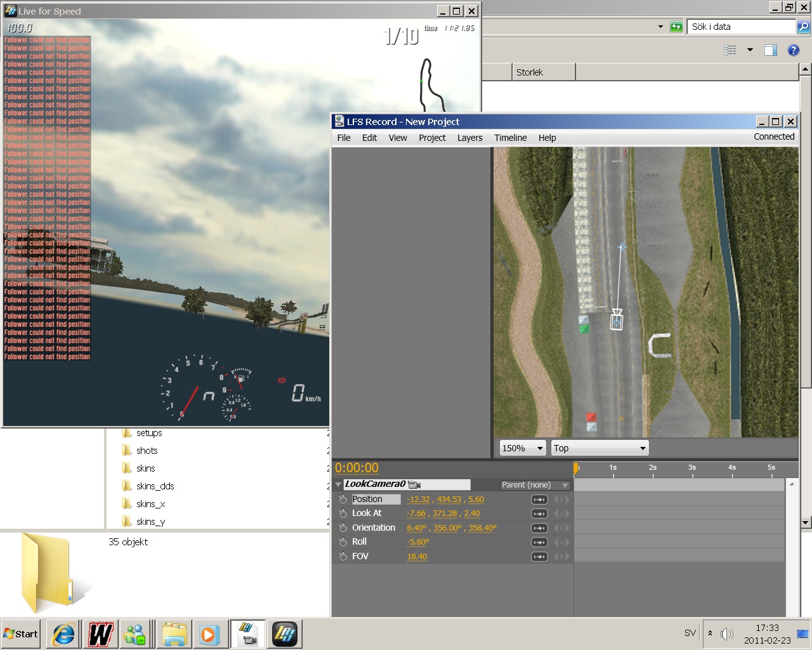Toggle stopwatch on the FOV property

pos(343,557)
